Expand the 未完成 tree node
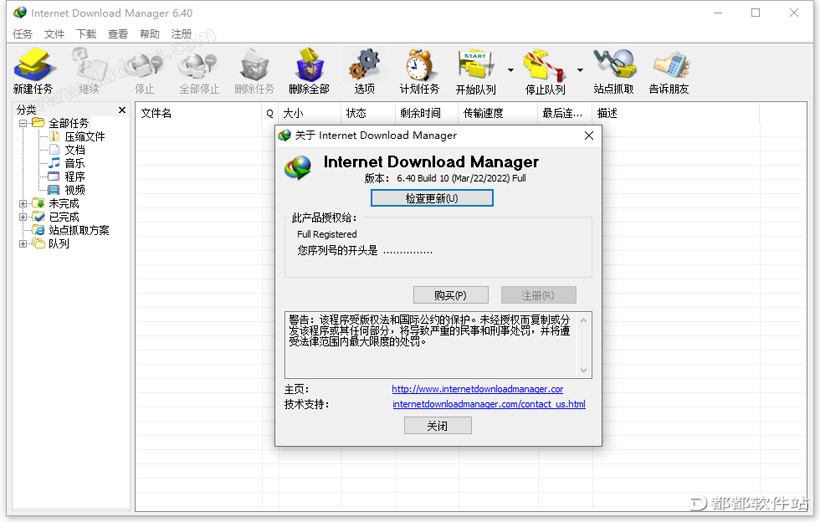The height and width of the screenshot is (522, 820). (x=23, y=203)
